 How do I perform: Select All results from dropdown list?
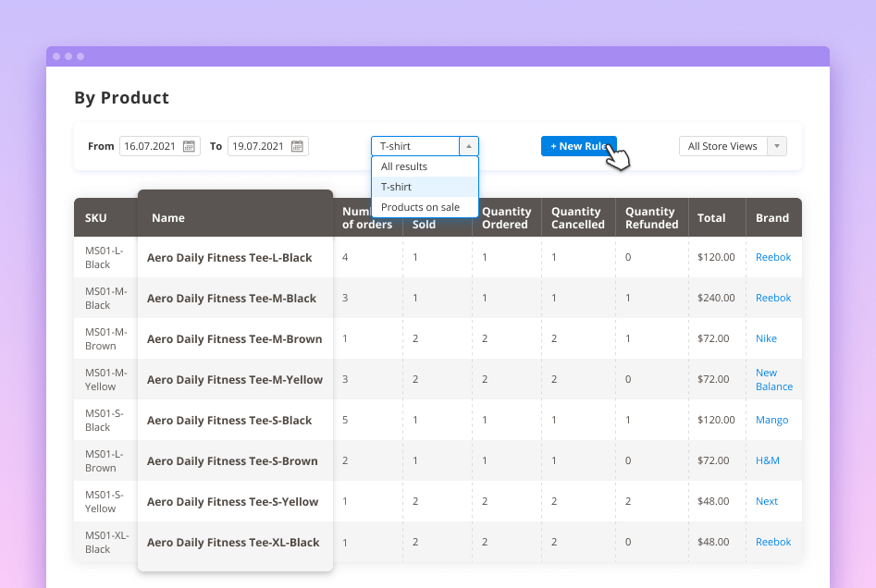[404, 166]
